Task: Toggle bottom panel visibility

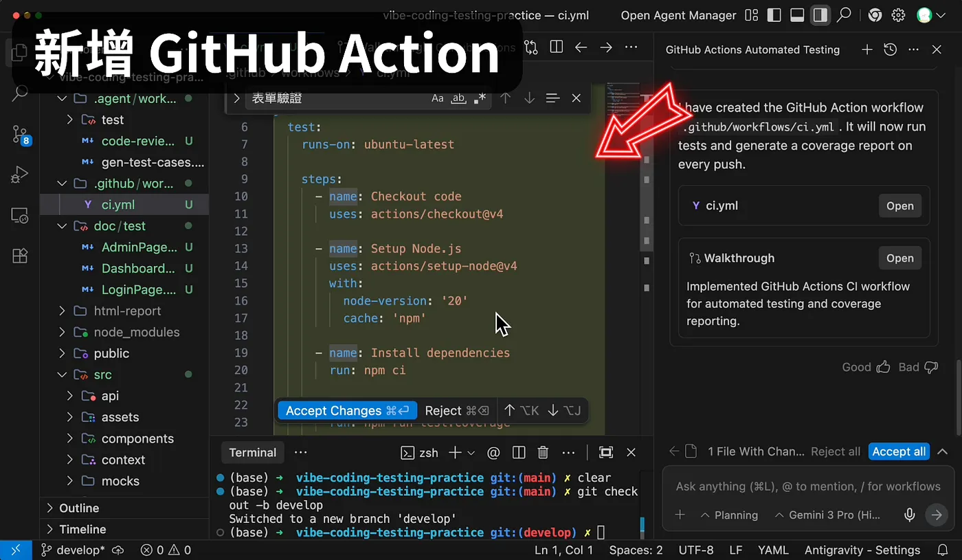Action: [797, 15]
